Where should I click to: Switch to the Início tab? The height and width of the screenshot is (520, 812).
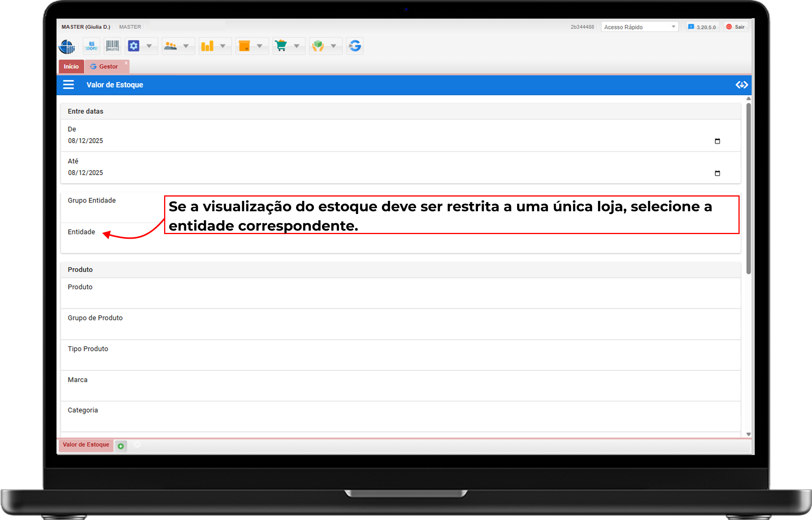pos(71,67)
